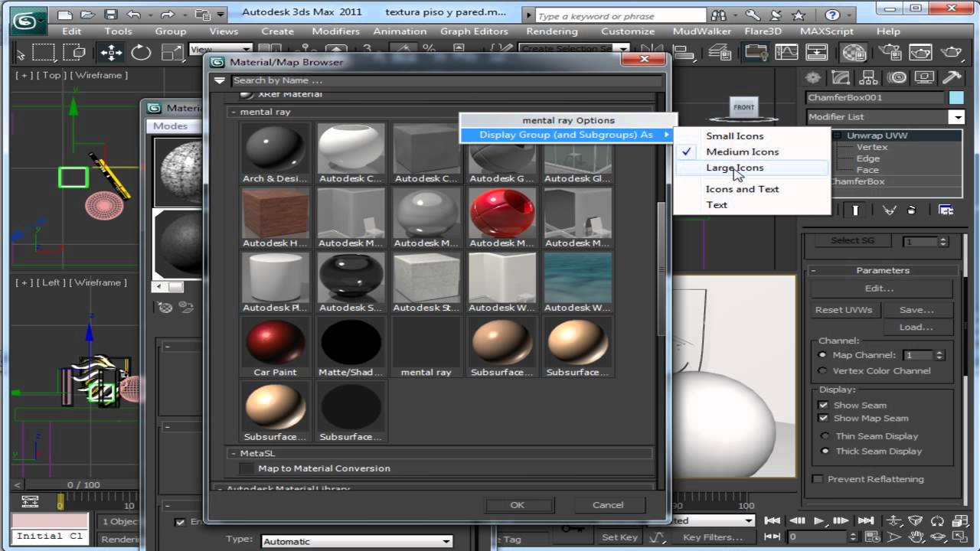Open the Graph Editors menu
This screenshot has height=551, width=980.
pos(474,31)
